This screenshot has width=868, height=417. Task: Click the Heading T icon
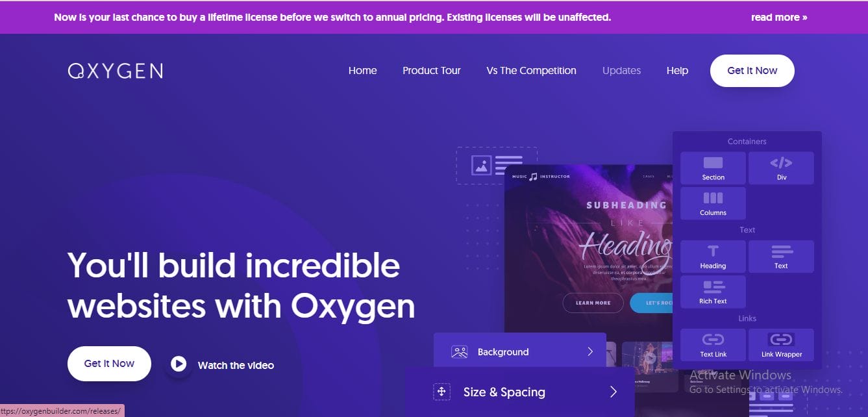(713, 251)
